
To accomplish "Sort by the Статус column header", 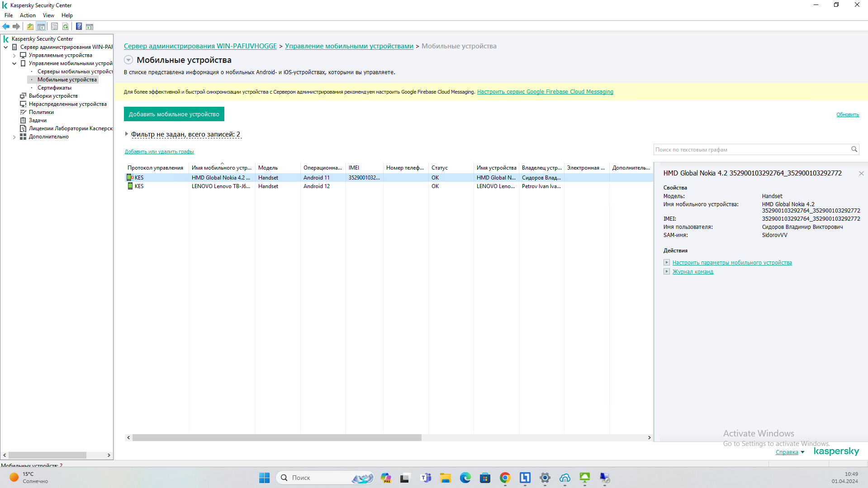I will [451, 168].
